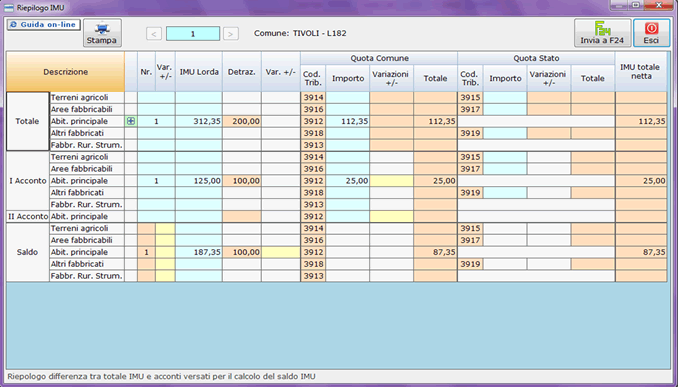Go to previous comune with left arrow
Viewport: 678px width, 387px height.
pos(154,34)
